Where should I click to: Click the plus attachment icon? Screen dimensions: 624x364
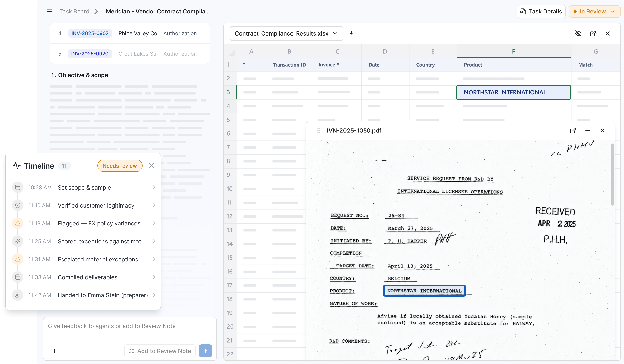tap(54, 351)
